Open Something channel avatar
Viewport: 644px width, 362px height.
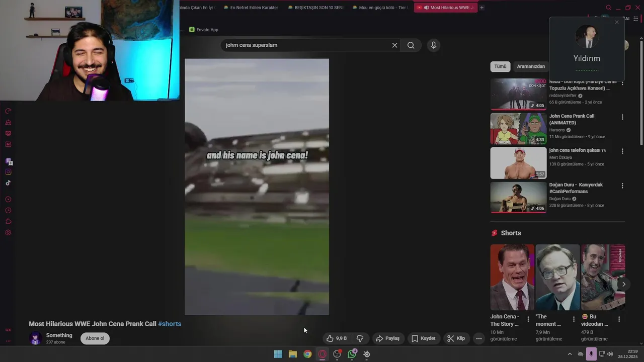pyautogui.click(x=35, y=338)
